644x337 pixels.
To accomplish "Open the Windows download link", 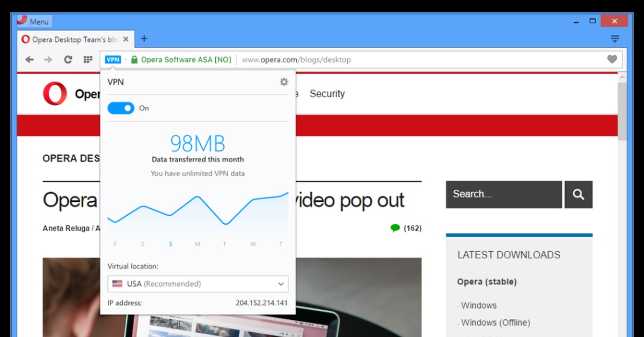I will [x=479, y=305].
